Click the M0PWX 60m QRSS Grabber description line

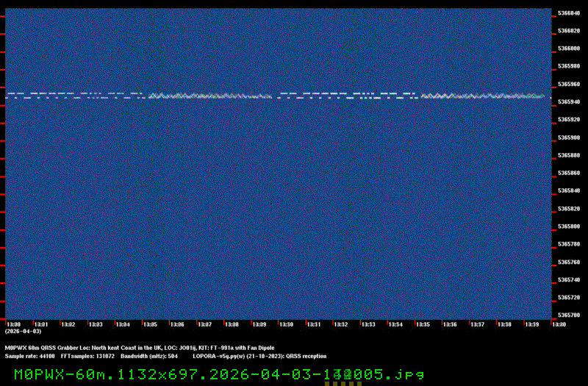140,347
